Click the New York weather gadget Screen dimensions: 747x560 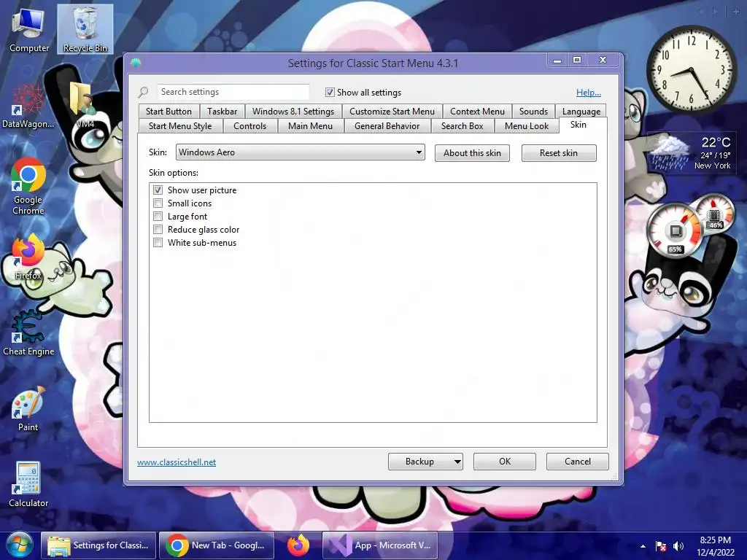tap(691, 152)
